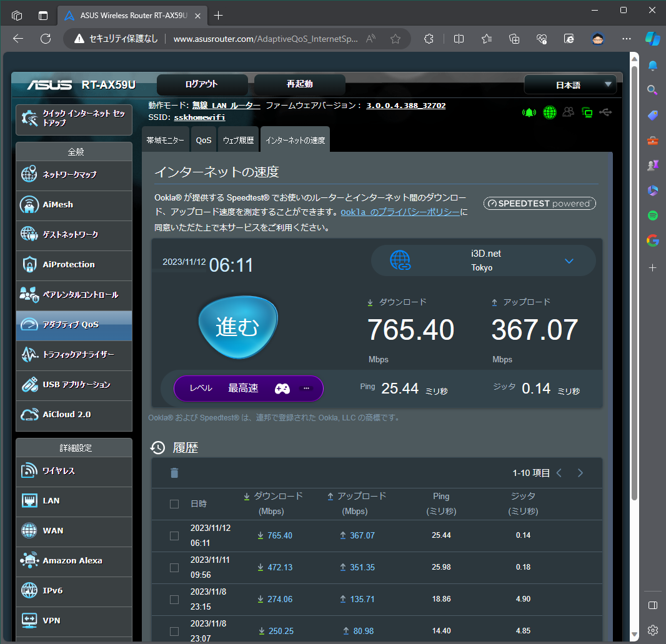This screenshot has width=666, height=644.
Task: Go back in the browser
Action: (x=18, y=39)
